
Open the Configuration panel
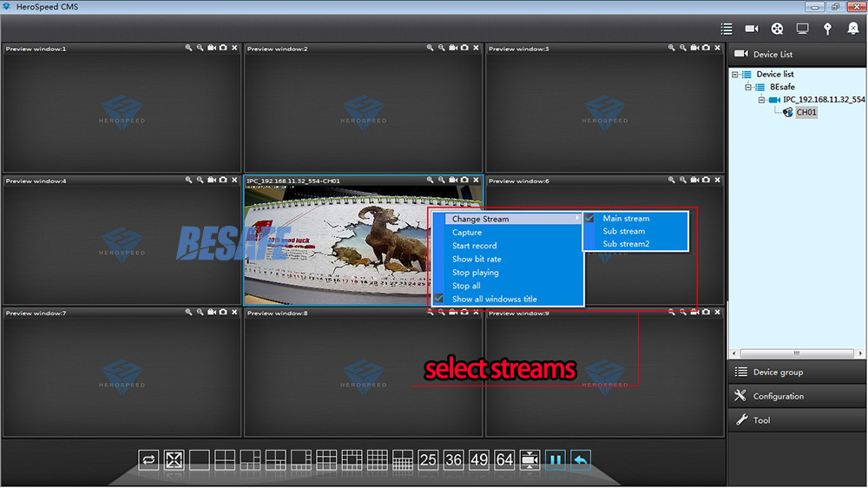778,396
